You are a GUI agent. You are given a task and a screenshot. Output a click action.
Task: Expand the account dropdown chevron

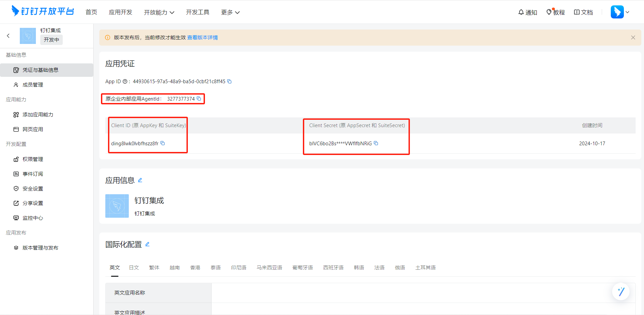pos(628,12)
